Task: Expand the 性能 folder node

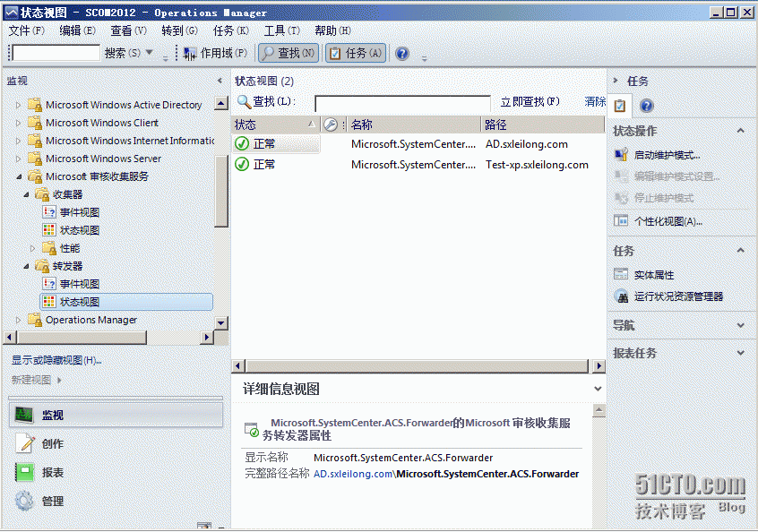Action: coord(33,248)
